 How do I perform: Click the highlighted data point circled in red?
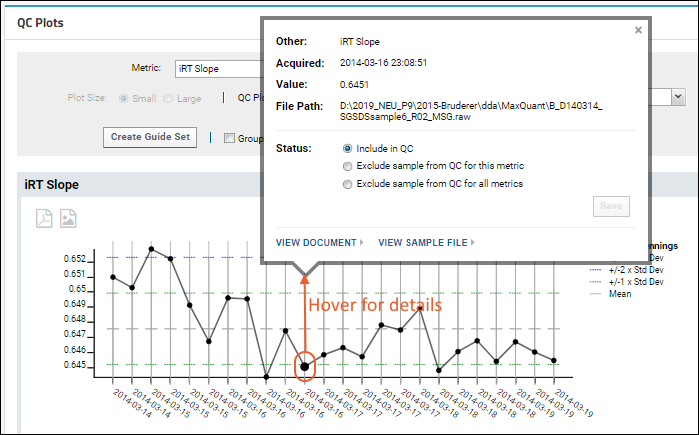pyautogui.click(x=305, y=366)
